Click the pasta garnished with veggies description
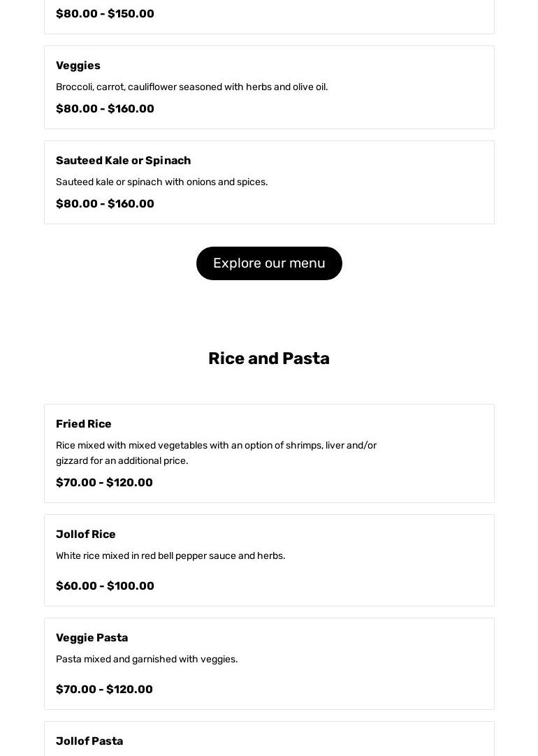The image size is (538, 756). click(x=147, y=660)
